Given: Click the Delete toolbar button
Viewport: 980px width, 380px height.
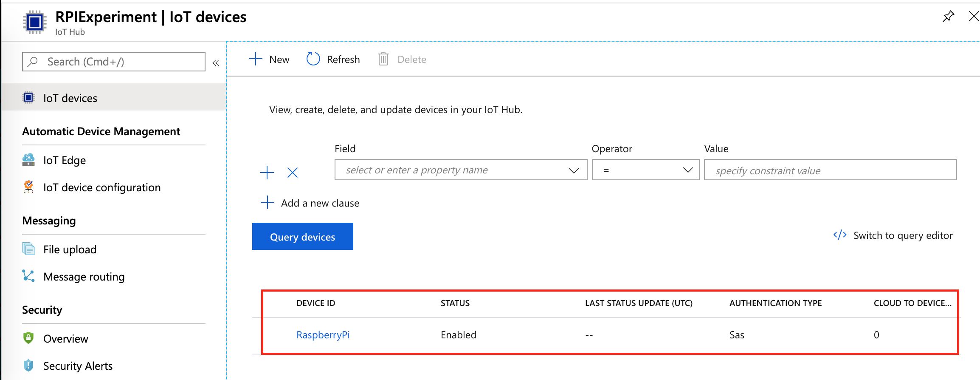Looking at the screenshot, I should coord(402,59).
